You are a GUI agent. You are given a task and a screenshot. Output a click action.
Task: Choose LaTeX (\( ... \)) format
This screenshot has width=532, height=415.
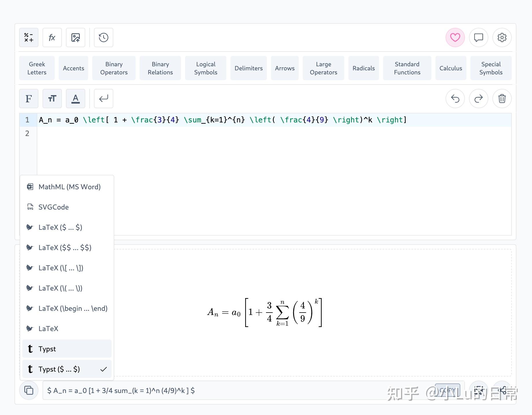coord(67,288)
